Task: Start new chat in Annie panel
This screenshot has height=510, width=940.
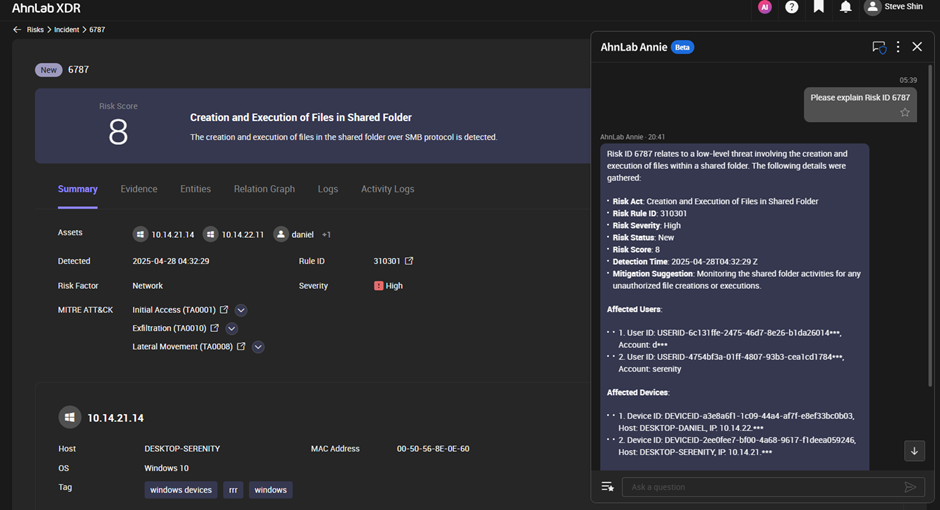Action: (x=879, y=47)
